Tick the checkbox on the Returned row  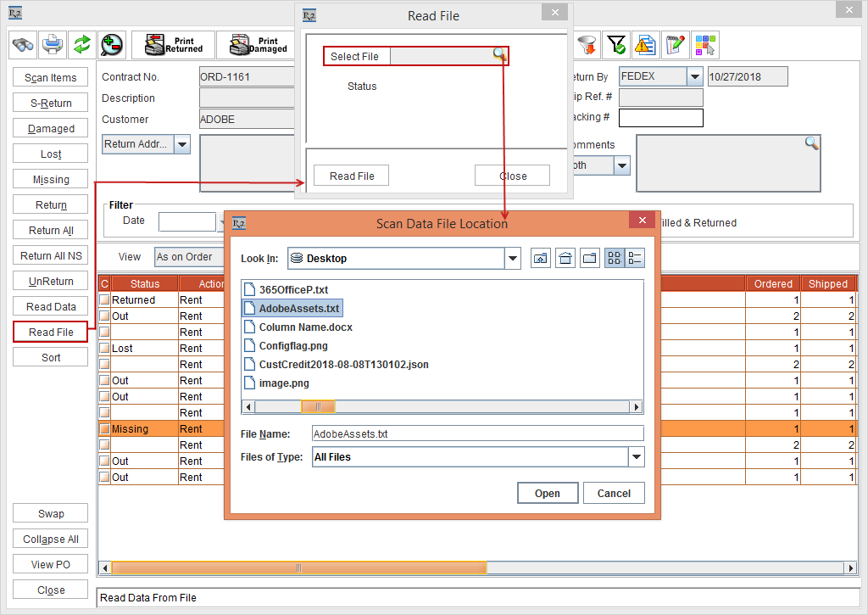(x=104, y=300)
